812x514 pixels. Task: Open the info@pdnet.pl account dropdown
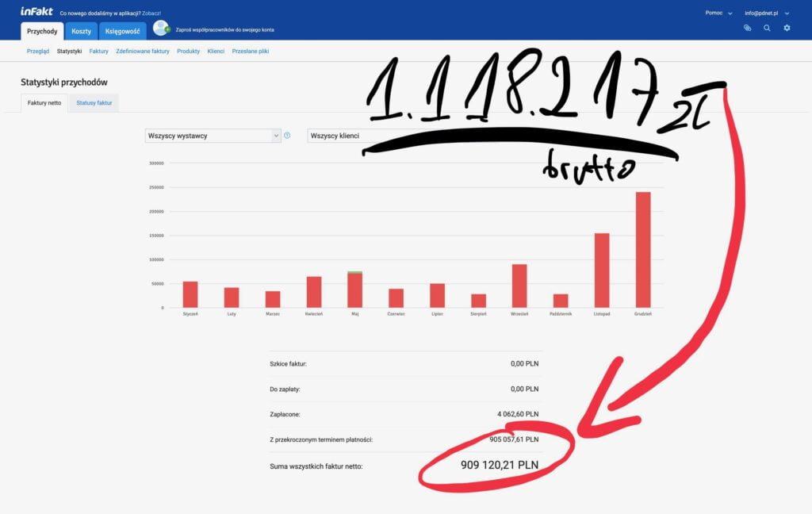click(x=766, y=13)
